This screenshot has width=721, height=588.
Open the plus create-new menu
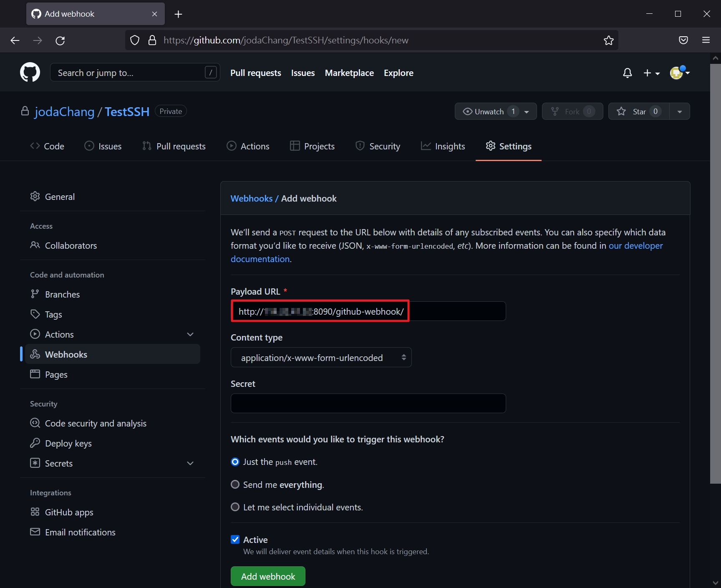651,73
